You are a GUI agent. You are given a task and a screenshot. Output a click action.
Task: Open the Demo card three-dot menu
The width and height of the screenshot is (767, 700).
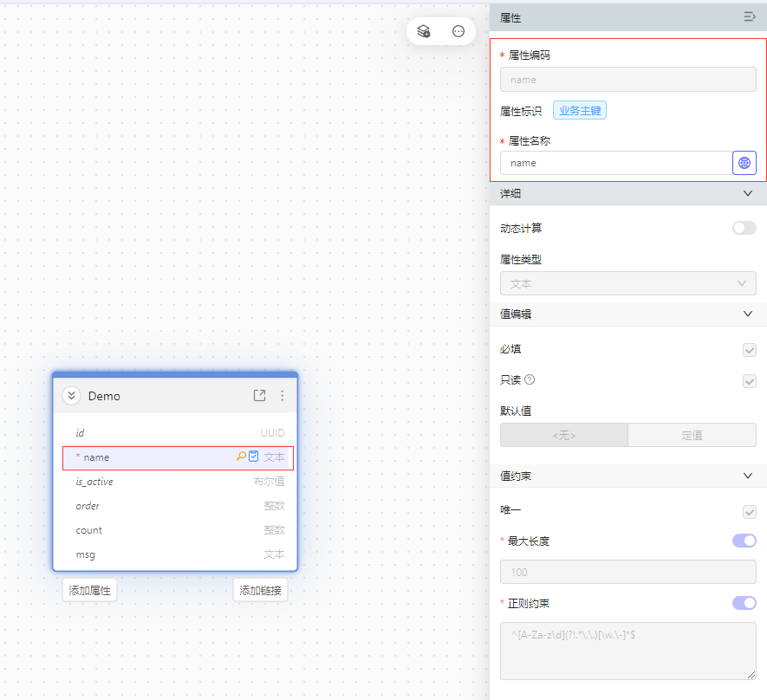(282, 396)
